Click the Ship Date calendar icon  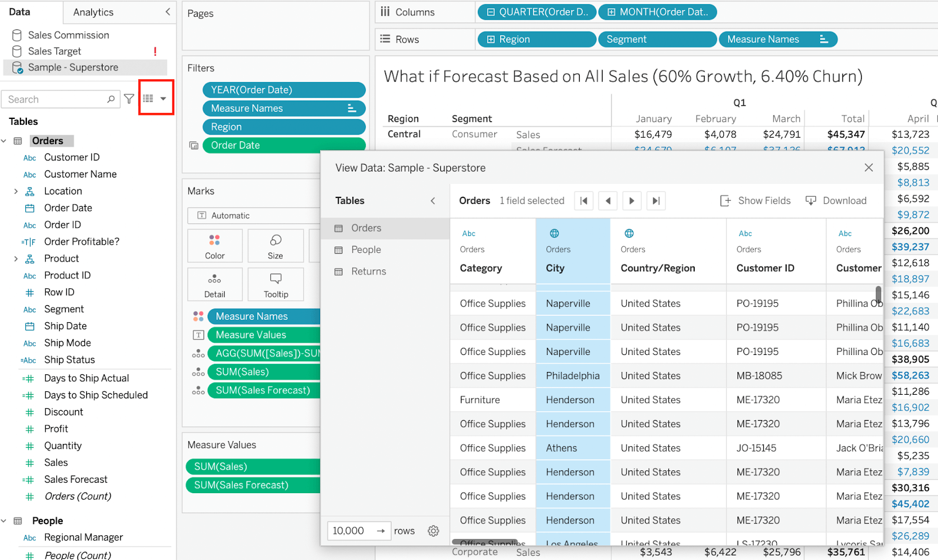(x=30, y=326)
